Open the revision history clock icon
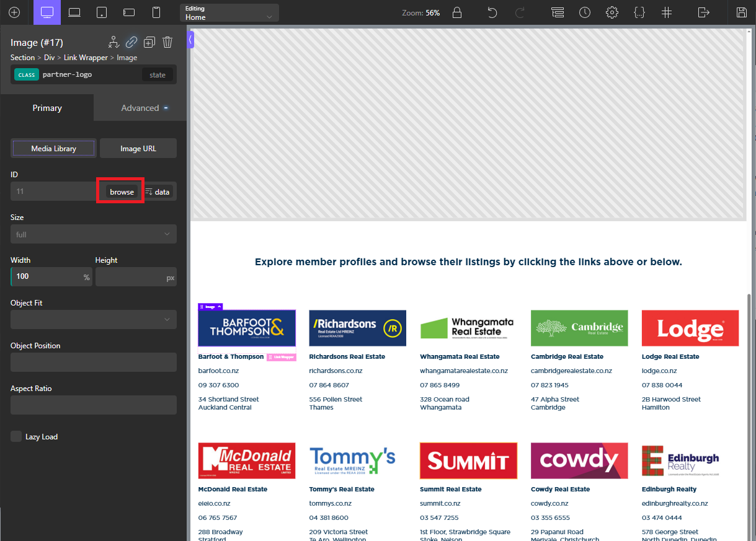 coord(585,12)
